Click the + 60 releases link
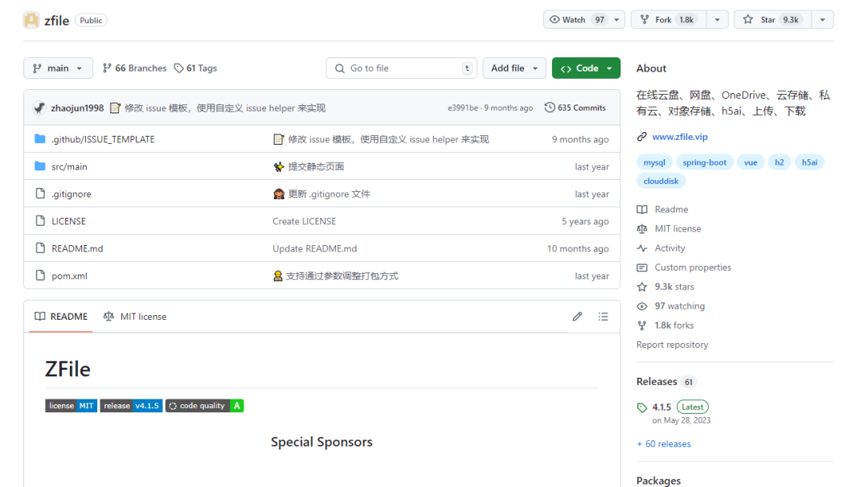This screenshot has height=487, width=868. point(664,444)
